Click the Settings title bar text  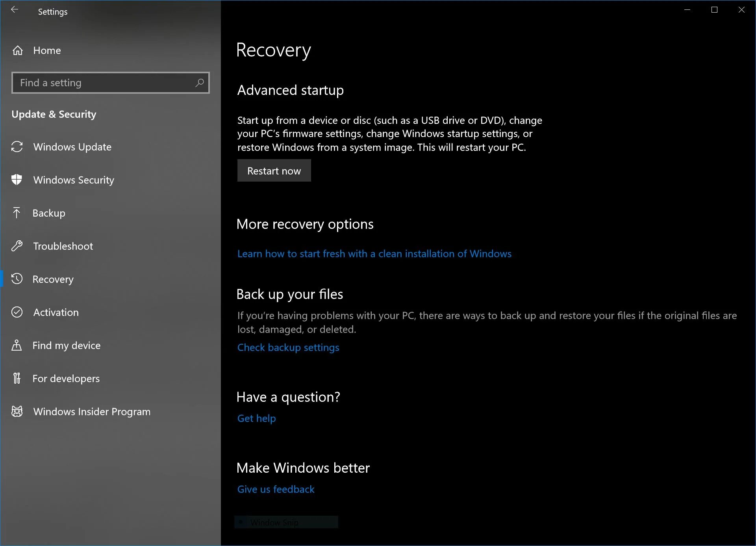pos(53,12)
